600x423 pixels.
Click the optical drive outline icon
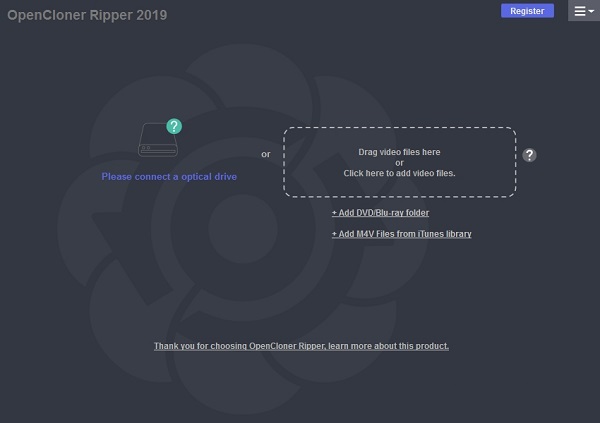point(158,140)
